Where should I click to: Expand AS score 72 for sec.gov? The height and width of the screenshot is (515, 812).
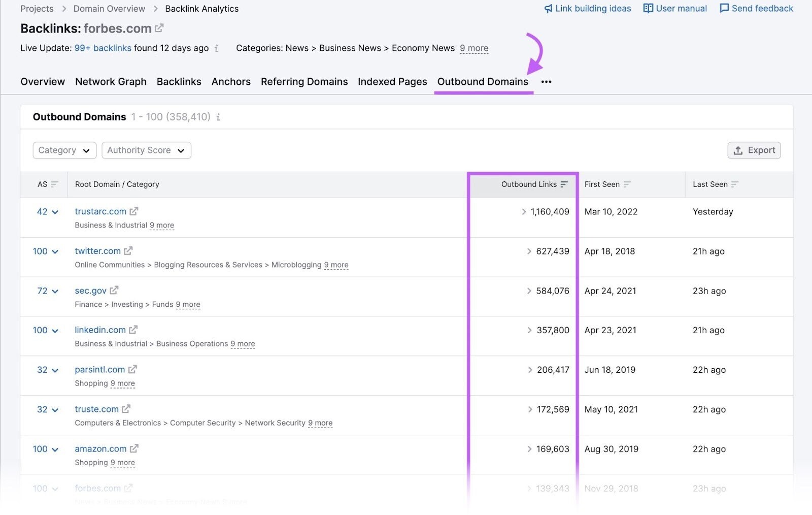[x=48, y=291]
